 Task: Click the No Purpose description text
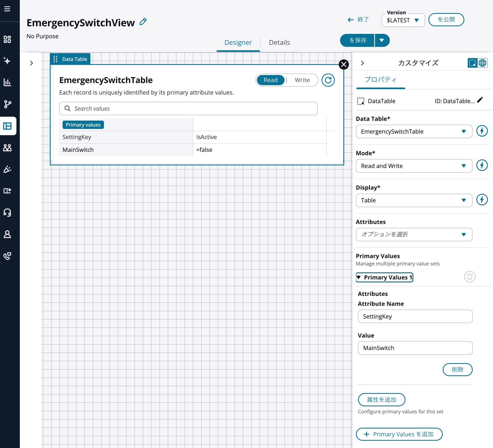(42, 36)
